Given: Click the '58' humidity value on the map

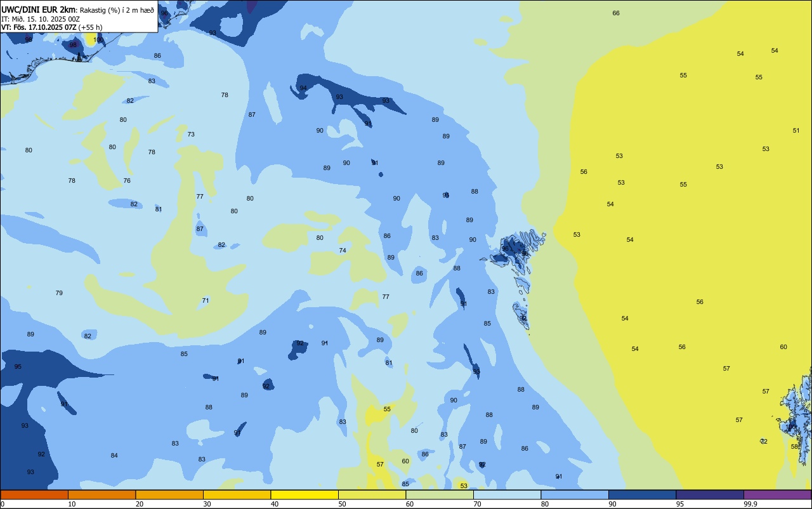Looking at the screenshot, I should [x=794, y=447].
